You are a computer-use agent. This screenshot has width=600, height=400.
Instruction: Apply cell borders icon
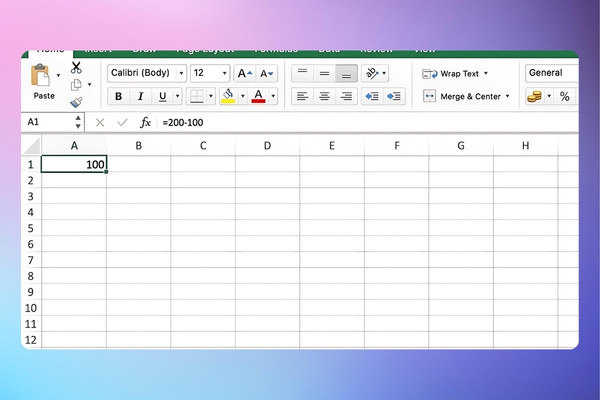click(x=197, y=96)
